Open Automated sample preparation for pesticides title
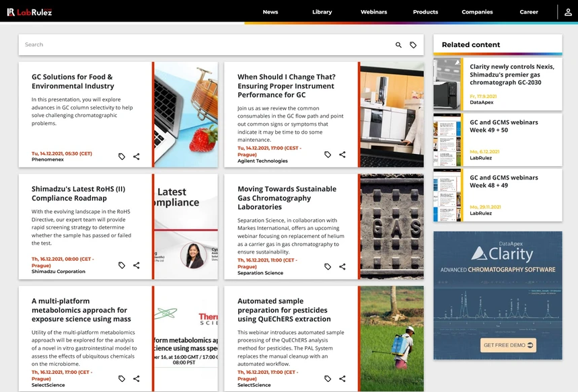The width and height of the screenshot is (578, 392). coord(284,310)
